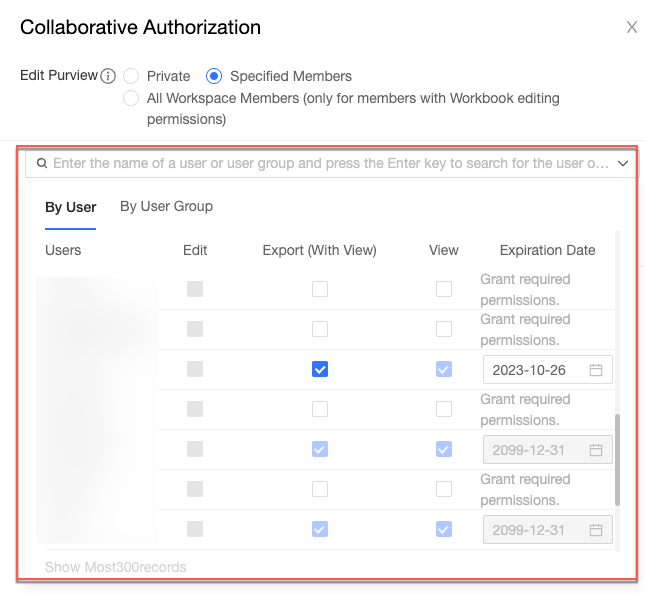This screenshot has height=594, width=645.
Task: Toggle Export checkbox in the last row
Action: click(x=320, y=529)
